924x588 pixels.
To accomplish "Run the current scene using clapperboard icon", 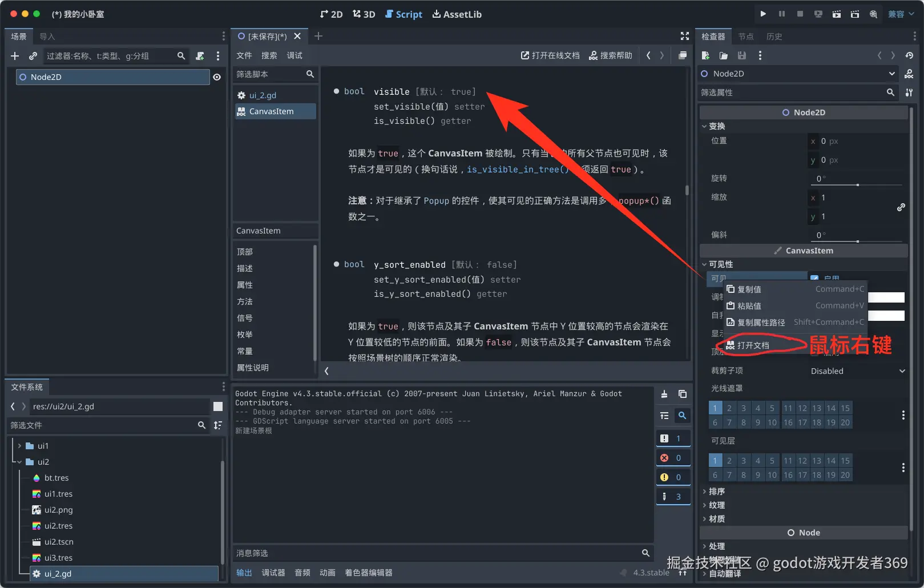I will click(837, 14).
